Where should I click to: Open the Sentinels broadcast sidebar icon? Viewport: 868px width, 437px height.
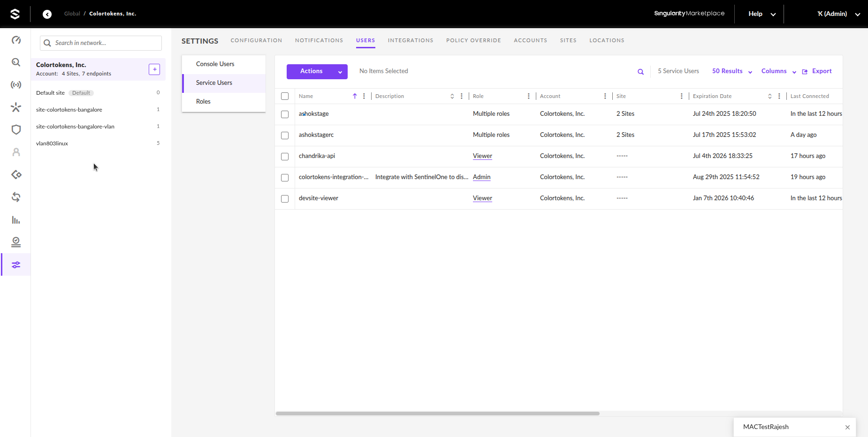coord(16,85)
